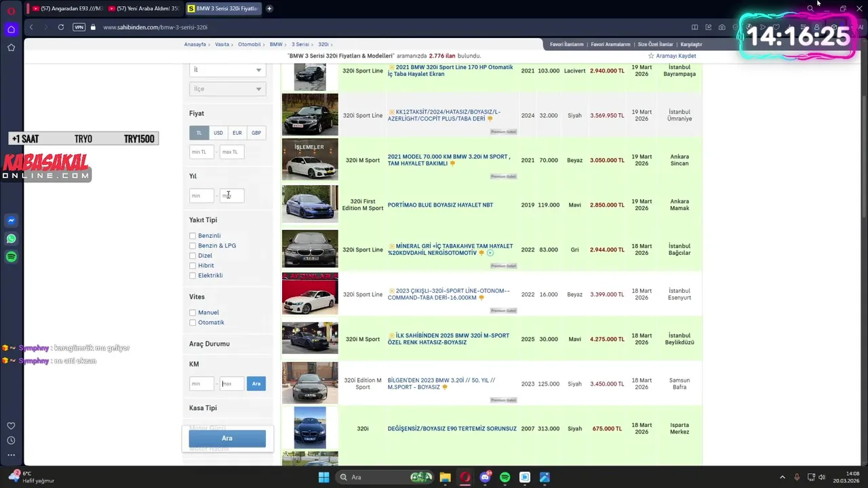The height and width of the screenshot is (488, 868).
Task: Click the min TL price field
Action: (201, 152)
